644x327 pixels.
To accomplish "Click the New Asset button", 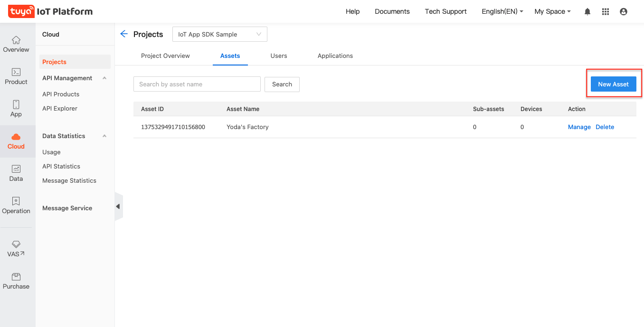I will coord(613,84).
